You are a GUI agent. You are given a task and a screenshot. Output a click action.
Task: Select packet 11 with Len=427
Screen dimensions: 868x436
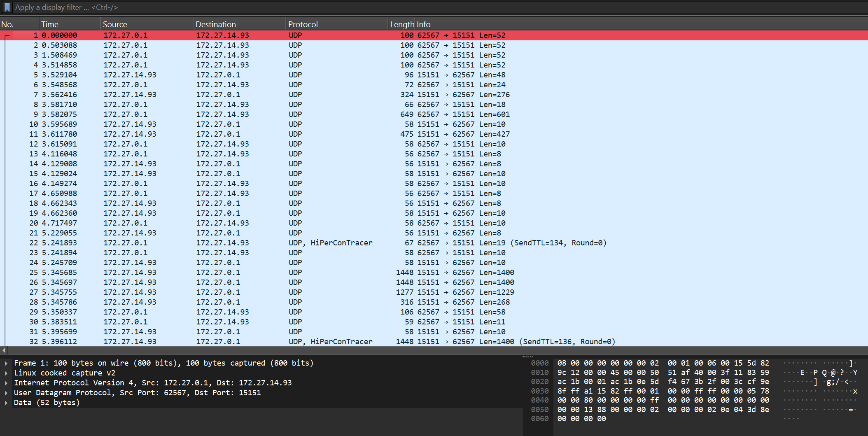coord(434,134)
